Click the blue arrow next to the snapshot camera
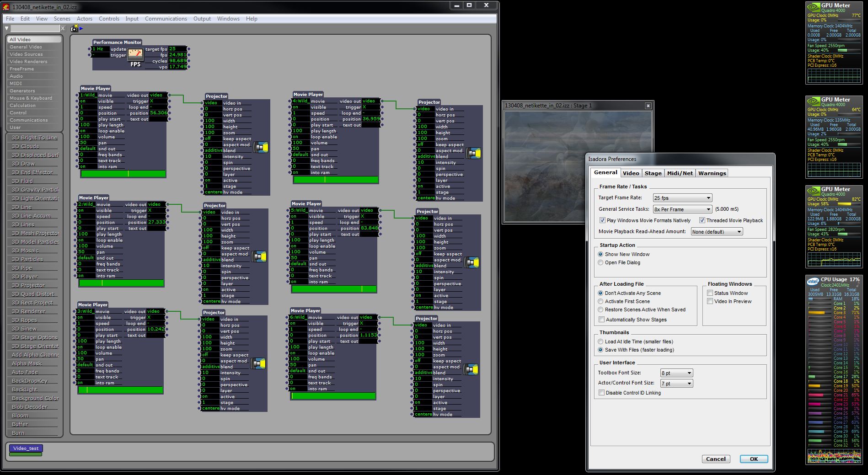The width and height of the screenshot is (868, 475). pos(81,28)
